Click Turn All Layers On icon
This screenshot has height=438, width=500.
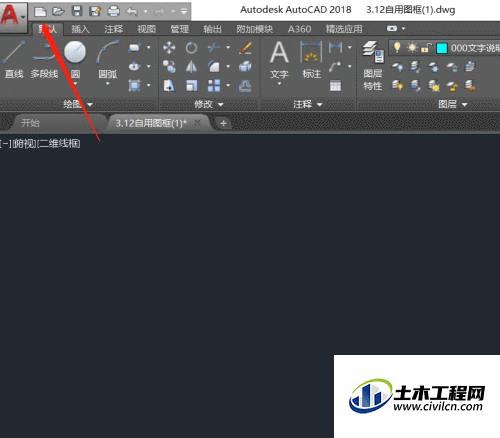tap(398, 86)
